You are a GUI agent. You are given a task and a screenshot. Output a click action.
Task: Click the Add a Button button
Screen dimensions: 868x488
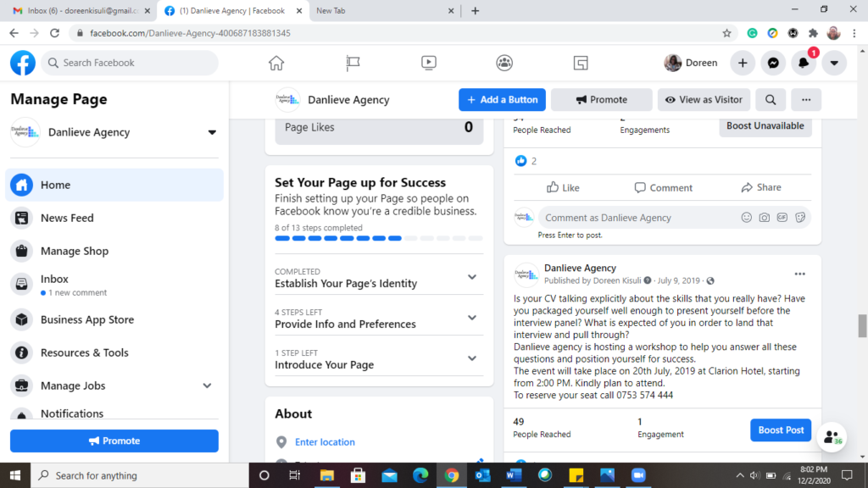point(502,100)
